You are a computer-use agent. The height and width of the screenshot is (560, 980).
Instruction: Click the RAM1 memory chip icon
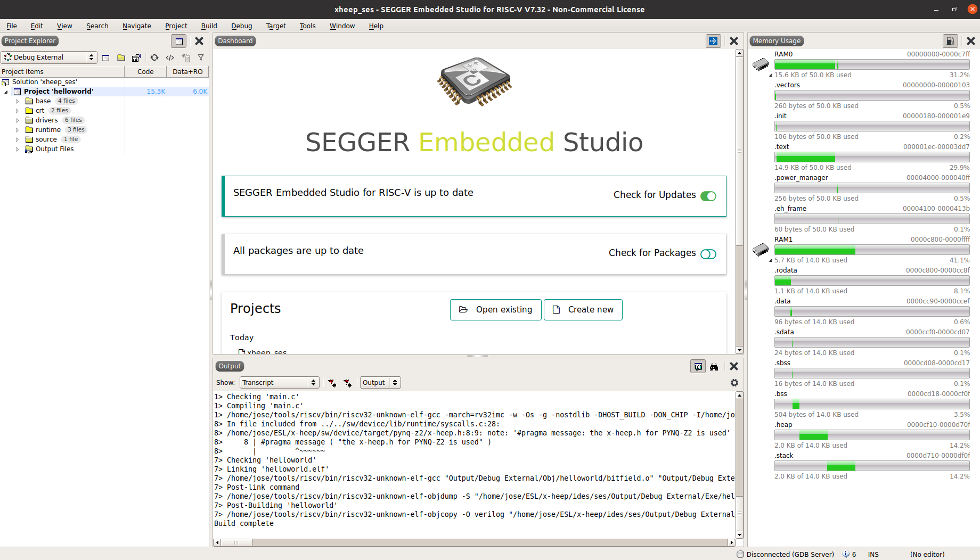(761, 249)
